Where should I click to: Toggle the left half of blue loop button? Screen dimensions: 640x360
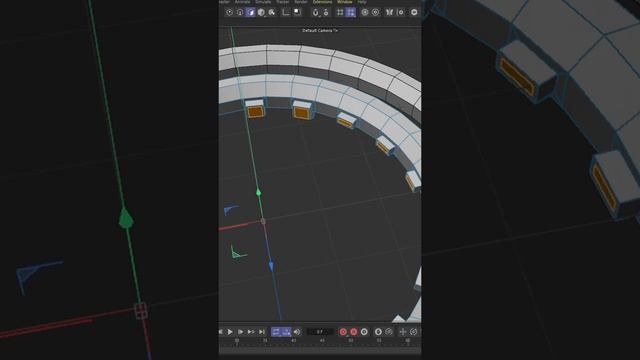pyautogui.click(x=276, y=332)
